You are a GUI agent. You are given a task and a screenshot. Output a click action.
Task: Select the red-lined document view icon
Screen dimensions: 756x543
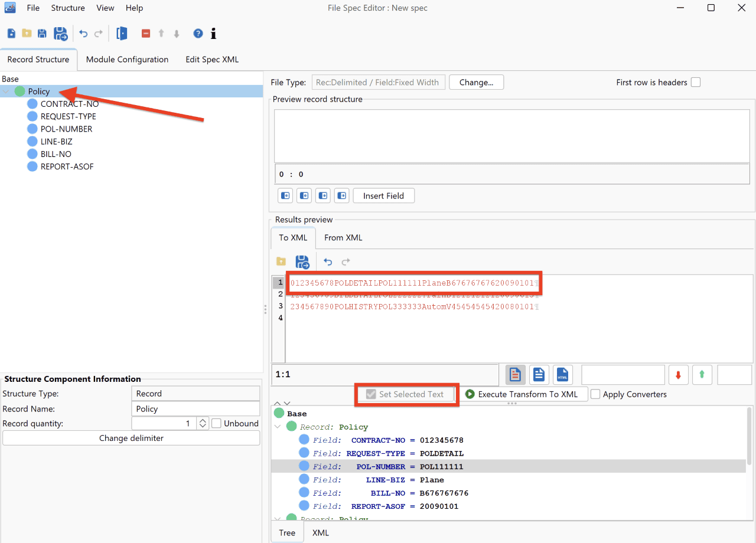[x=515, y=375]
